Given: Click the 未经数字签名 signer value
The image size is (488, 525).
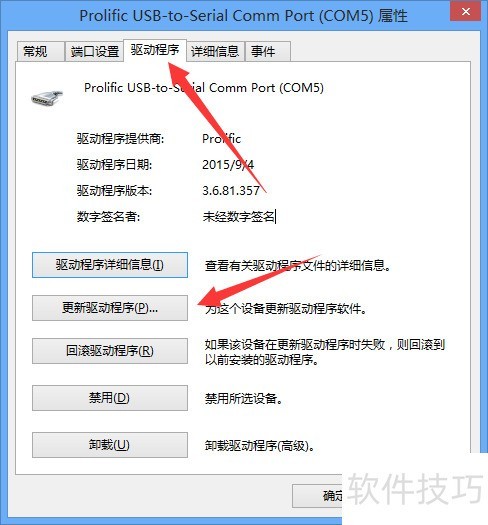Looking at the screenshot, I should pyautogui.click(x=238, y=217).
